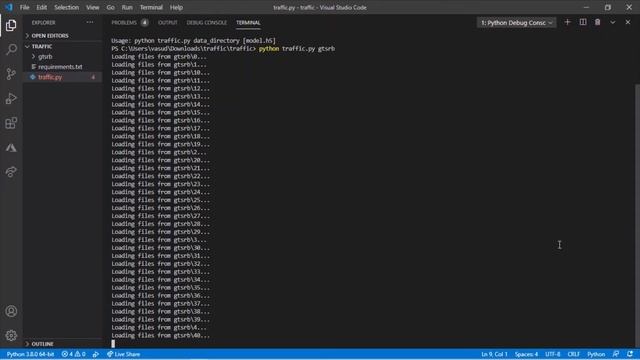Open the Azure view icon
The image size is (640, 360).
pyautogui.click(x=11, y=147)
